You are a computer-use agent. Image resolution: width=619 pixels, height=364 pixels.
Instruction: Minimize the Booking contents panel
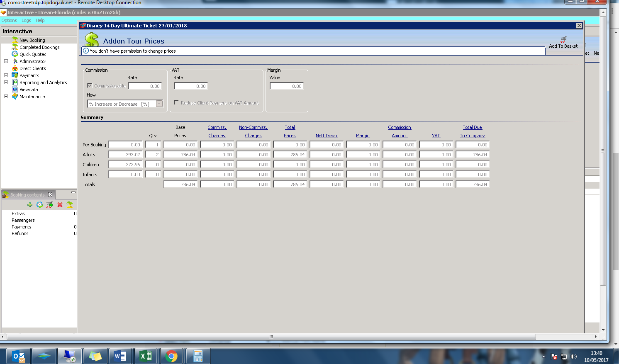coord(73,192)
